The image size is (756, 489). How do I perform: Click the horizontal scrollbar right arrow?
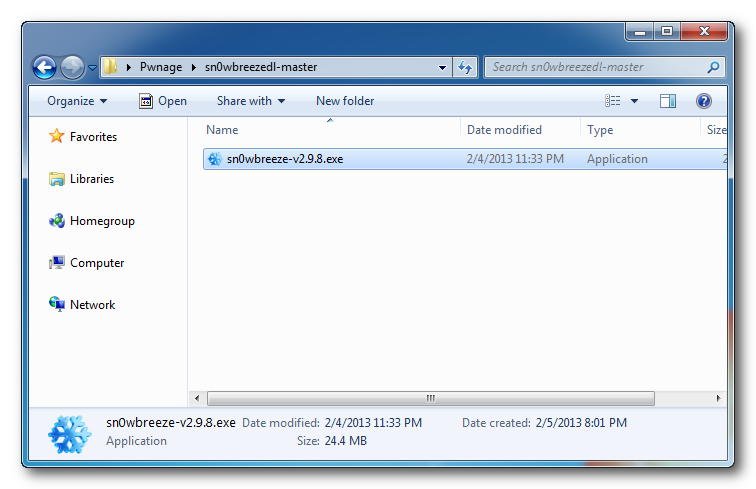(718, 398)
